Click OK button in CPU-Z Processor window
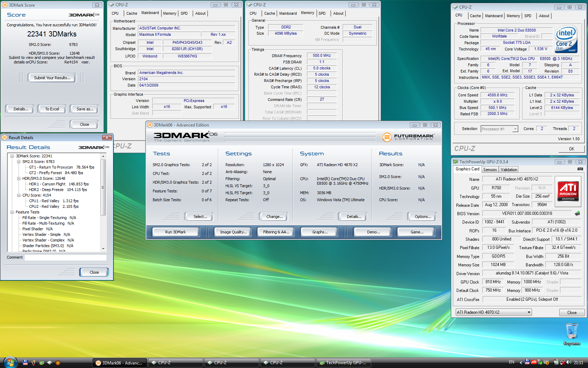The image size is (588, 368). tap(571, 149)
